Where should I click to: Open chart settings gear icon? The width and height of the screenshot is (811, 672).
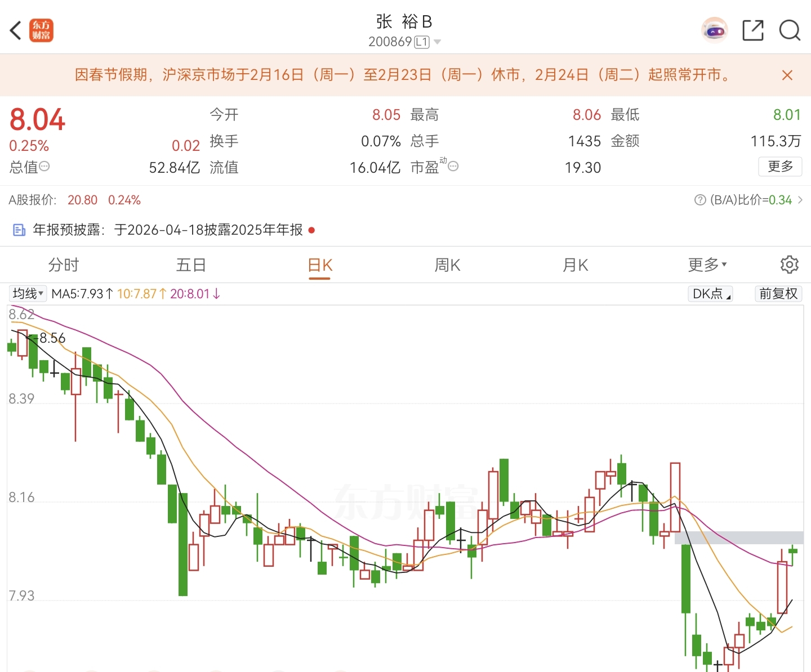tap(789, 265)
